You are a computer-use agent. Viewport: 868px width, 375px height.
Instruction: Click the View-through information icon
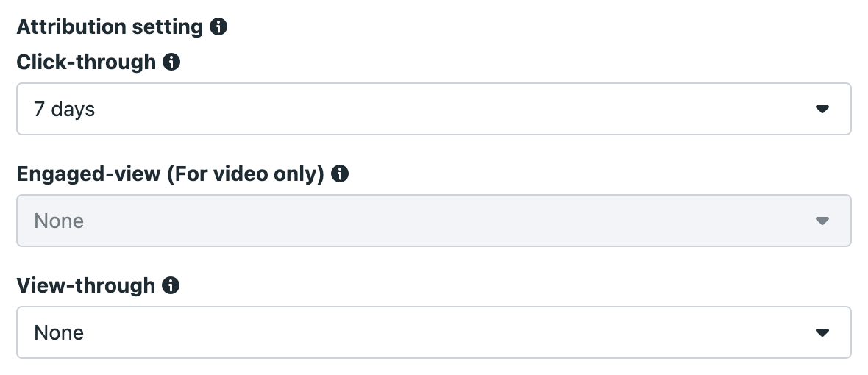pyautogui.click(x=171, y=285)
